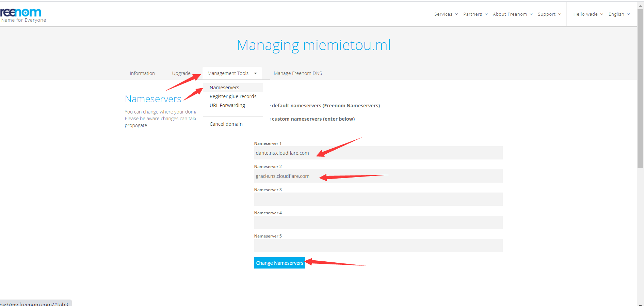Click the Nameserver 2 input field
Screen dimensions: 644x306
click(x=378, y=176)
